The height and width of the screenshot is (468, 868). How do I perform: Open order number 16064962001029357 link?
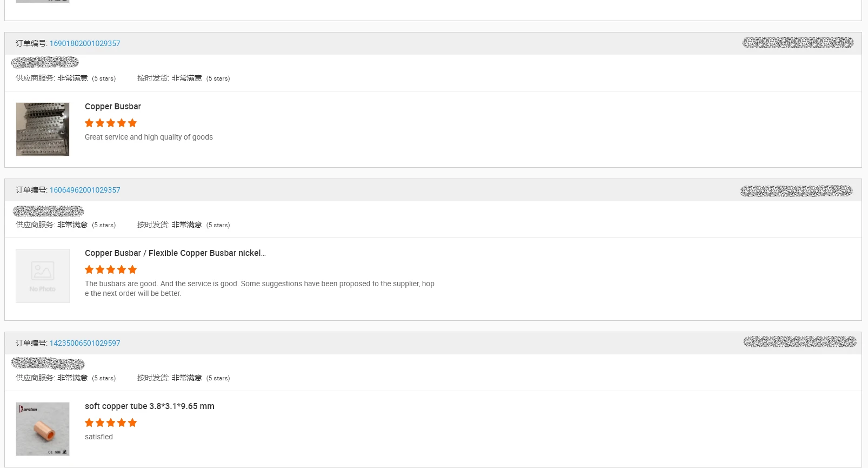[x=85, y=190]
